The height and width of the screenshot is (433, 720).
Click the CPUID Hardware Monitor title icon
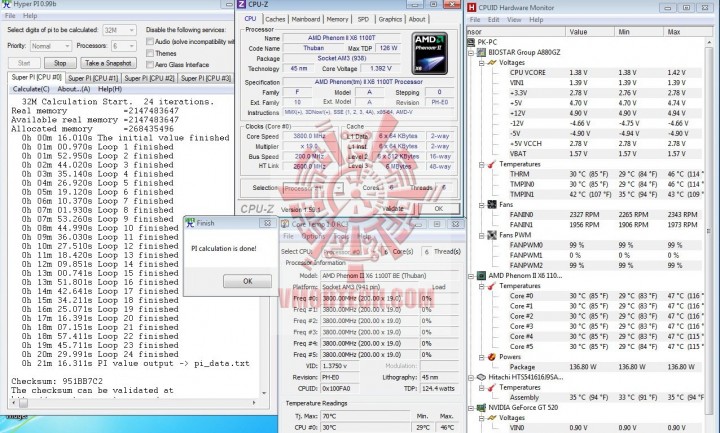472,7
